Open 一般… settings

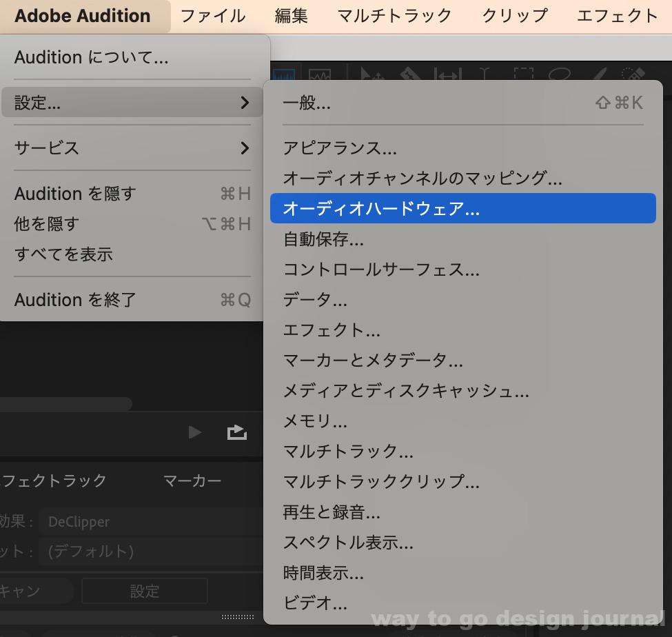pos(463,103)
